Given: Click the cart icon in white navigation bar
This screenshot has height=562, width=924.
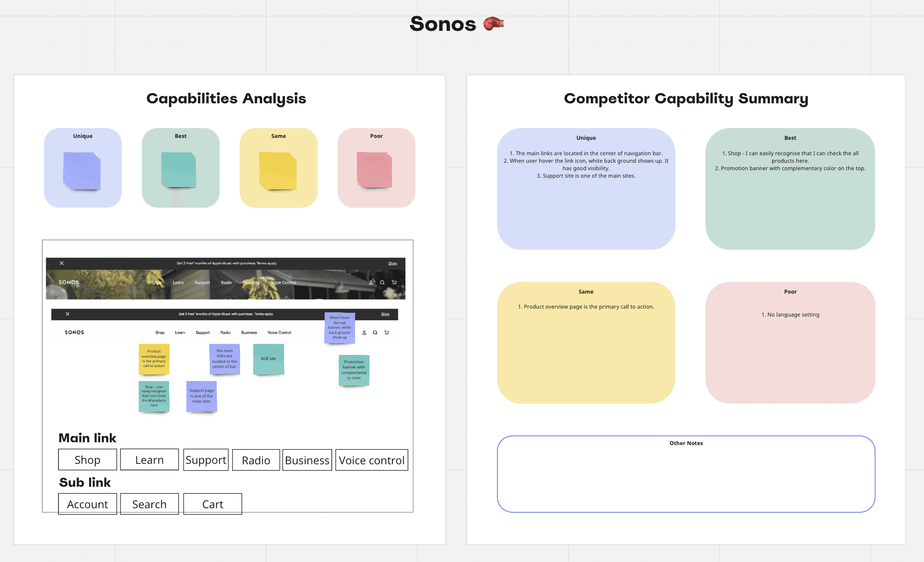Looking at the screenshot, I should tap(386, 333).
